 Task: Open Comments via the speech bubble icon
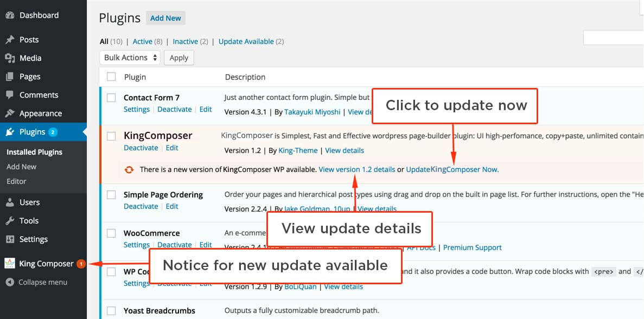[x=10, y=95]
